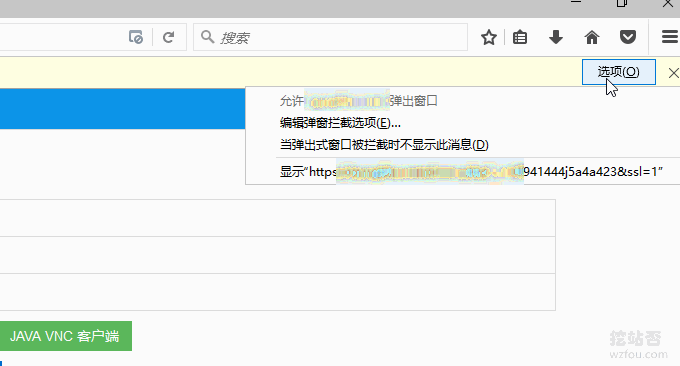The height and width of the screenshot is (366, 680).
Task: Restore the browser window size
Action: click(621, 3)
